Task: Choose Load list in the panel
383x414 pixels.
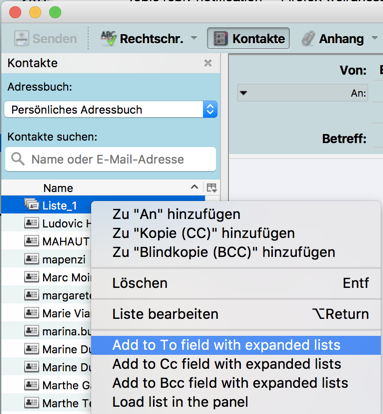Action: pyautogui.click(x=236, y=402)
